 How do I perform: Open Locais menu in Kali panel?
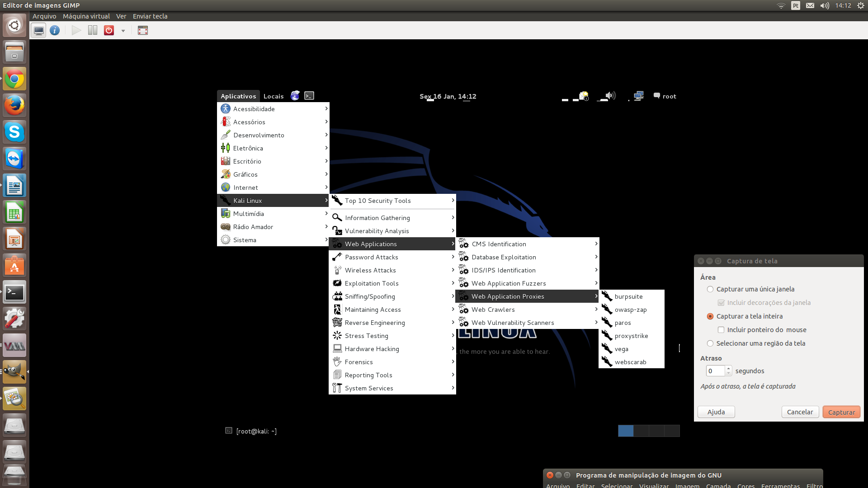click(274, 96)
